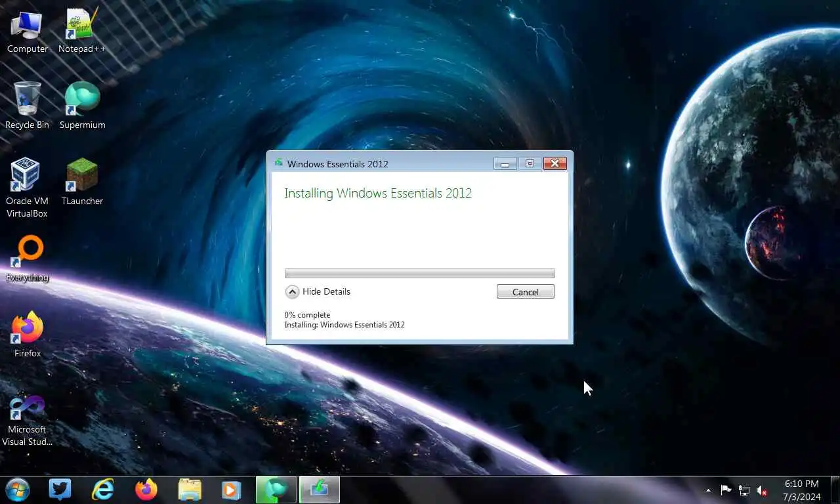Open Windows Explorer folder in taskbar
The height and width of the screenshot is (504, 840).
tap(190, 490)
